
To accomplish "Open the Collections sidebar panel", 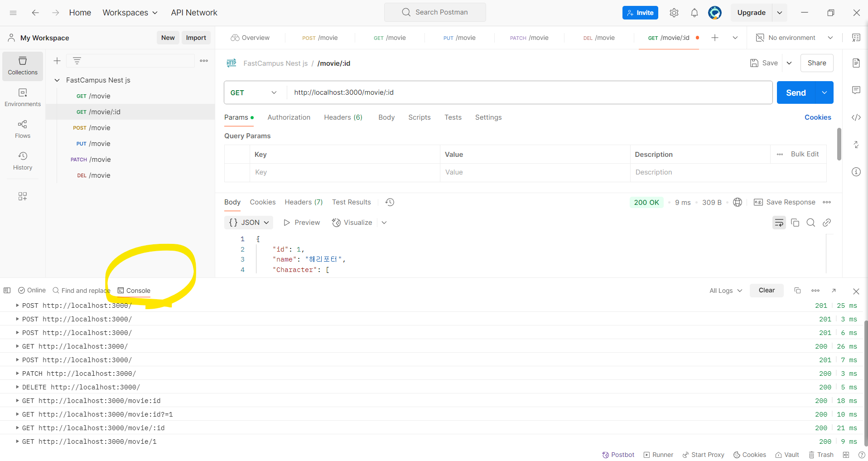I will point(23,66).
